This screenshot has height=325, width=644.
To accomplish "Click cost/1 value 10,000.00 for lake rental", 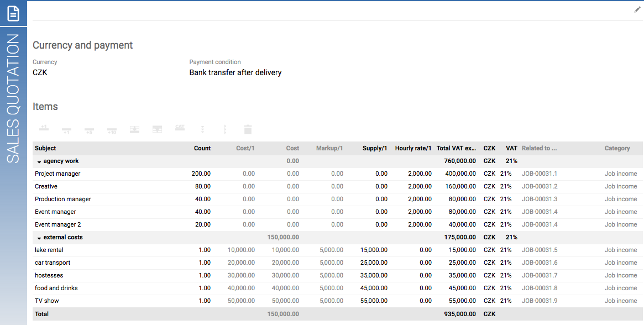I will pyautogui.click(x=241, y=250).
